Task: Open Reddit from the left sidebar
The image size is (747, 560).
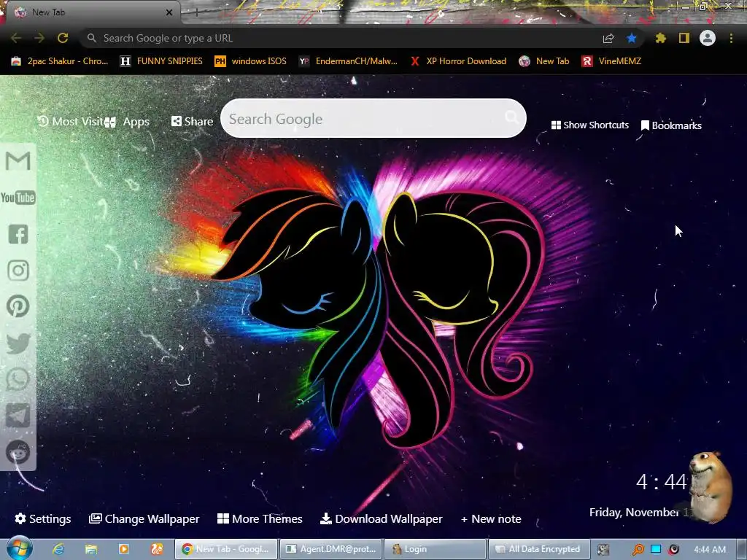Action: [18, 452]
